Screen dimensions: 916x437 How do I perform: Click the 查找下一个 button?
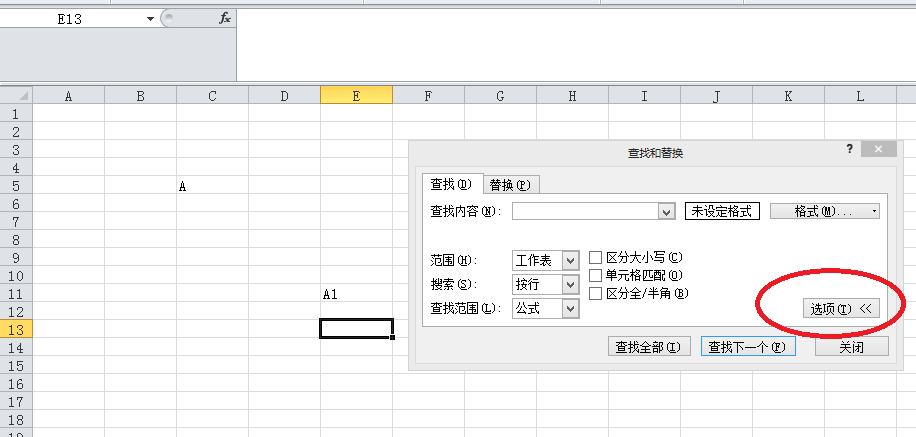pyautogui.click(x=748, y=346)
